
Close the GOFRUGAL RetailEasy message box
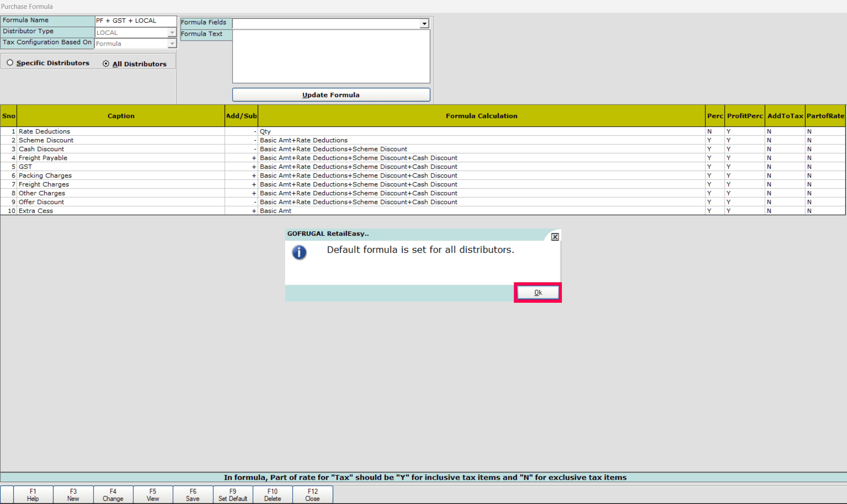555,237
